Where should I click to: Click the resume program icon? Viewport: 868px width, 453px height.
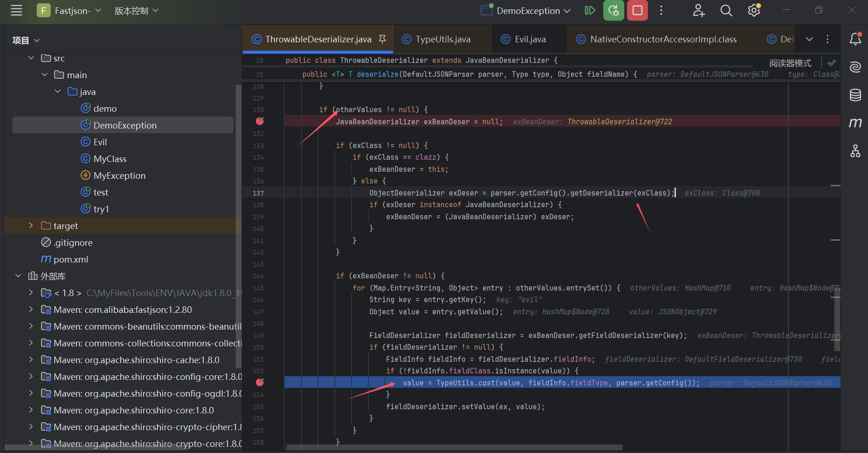[x=590, y=10]
